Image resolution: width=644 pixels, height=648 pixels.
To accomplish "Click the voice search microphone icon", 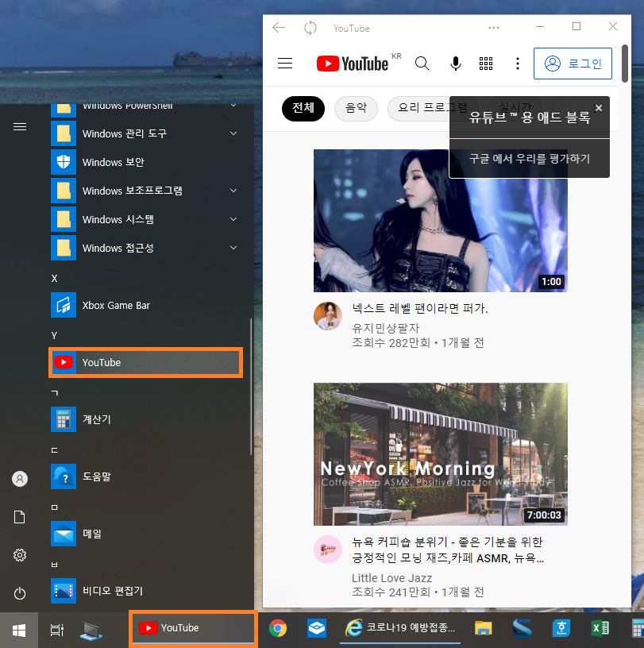I will tap(456, 64).
